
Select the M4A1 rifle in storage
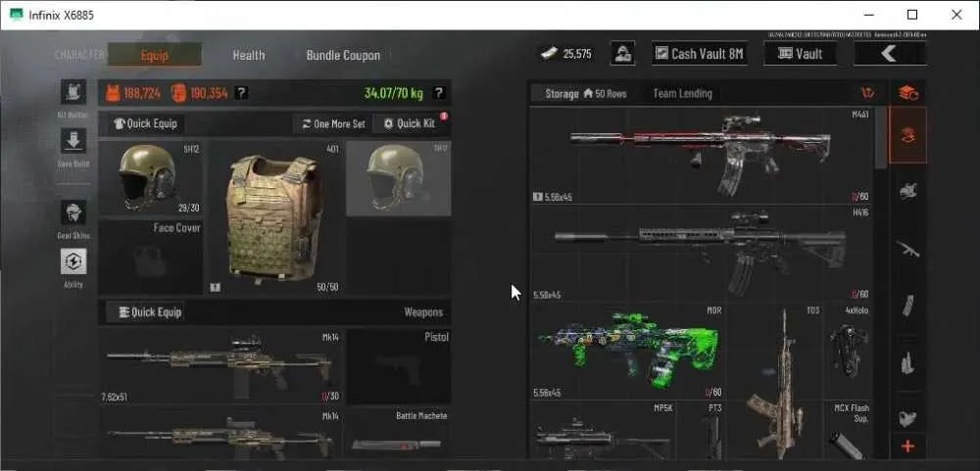click(702, 156)
